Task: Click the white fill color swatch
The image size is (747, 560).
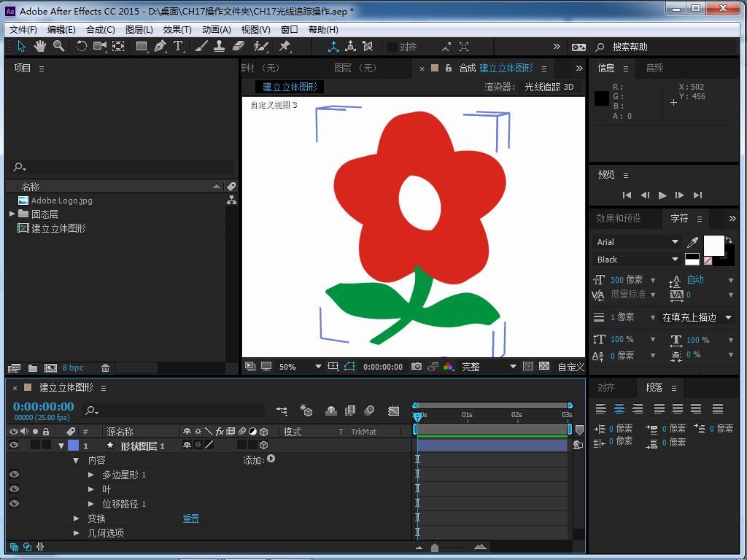Action: coord(713,245)
